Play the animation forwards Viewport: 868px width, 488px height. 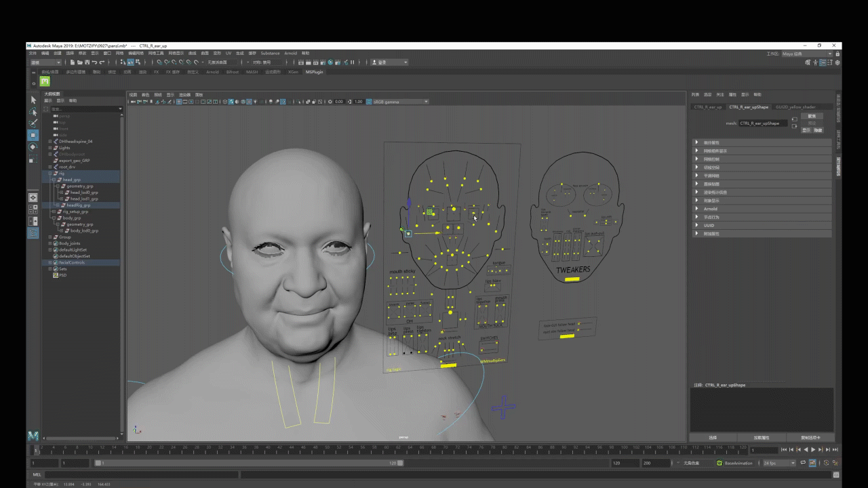point(813,450)
